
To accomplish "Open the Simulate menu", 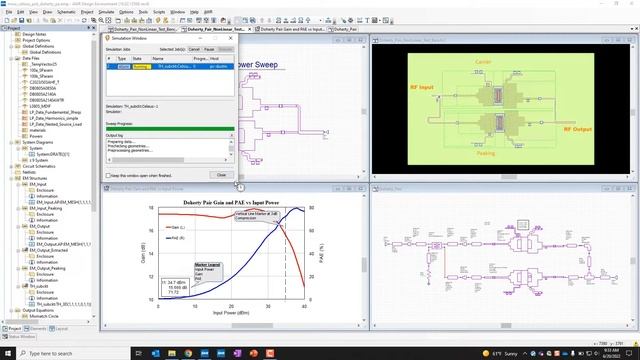I will (106, 12).
